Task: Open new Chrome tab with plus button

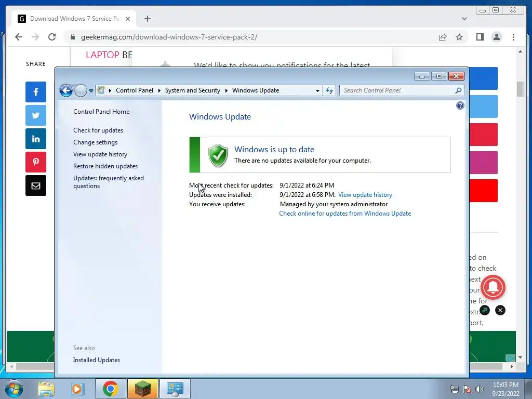Action: 147,19
